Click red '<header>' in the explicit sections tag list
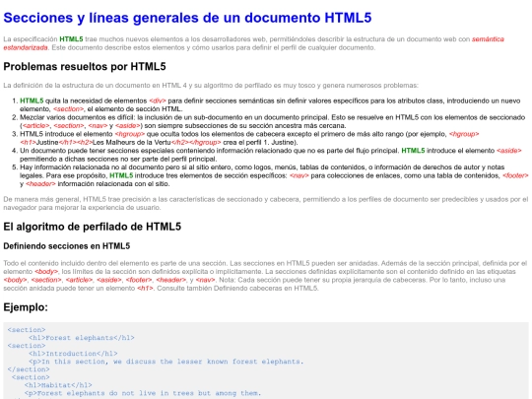The height and width of the screenshot is (399, 532). click(171, 280)
